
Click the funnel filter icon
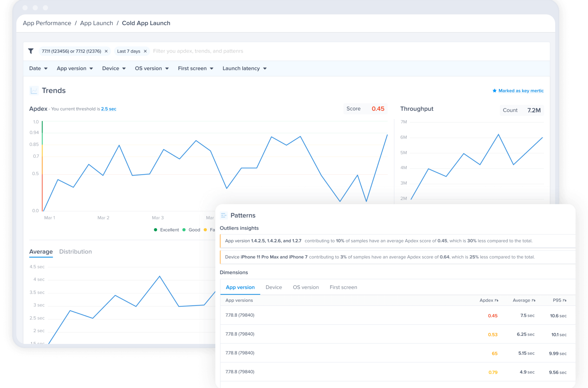[31, 51]
